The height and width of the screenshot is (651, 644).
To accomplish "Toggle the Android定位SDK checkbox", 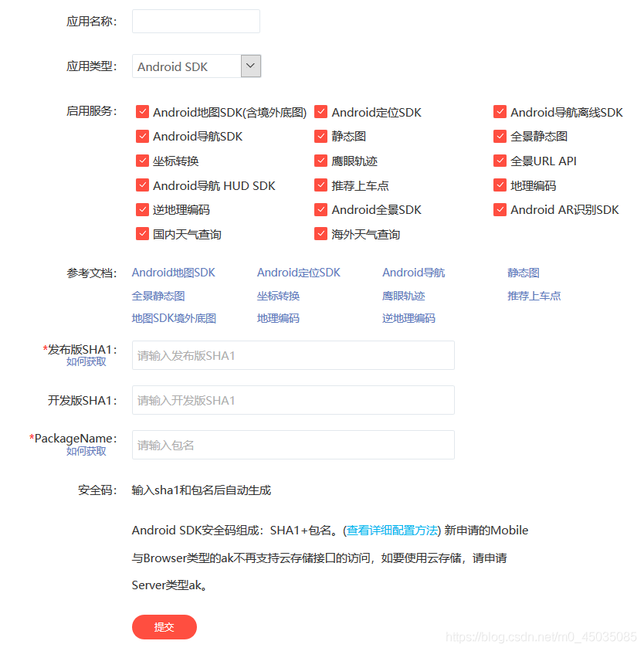I will (x=321, y=112).
